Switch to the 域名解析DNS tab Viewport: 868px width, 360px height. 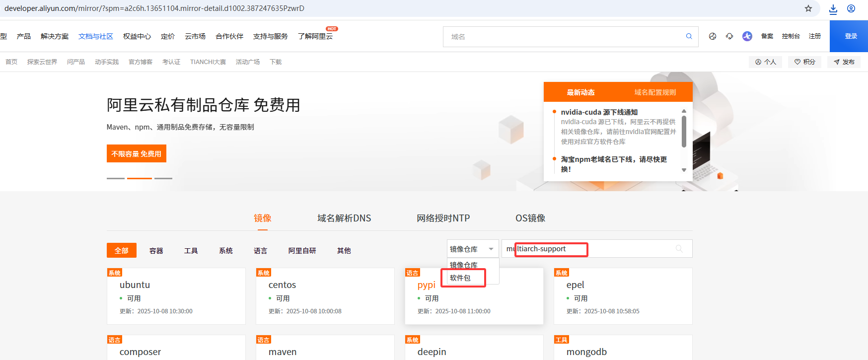pos(344,218)
